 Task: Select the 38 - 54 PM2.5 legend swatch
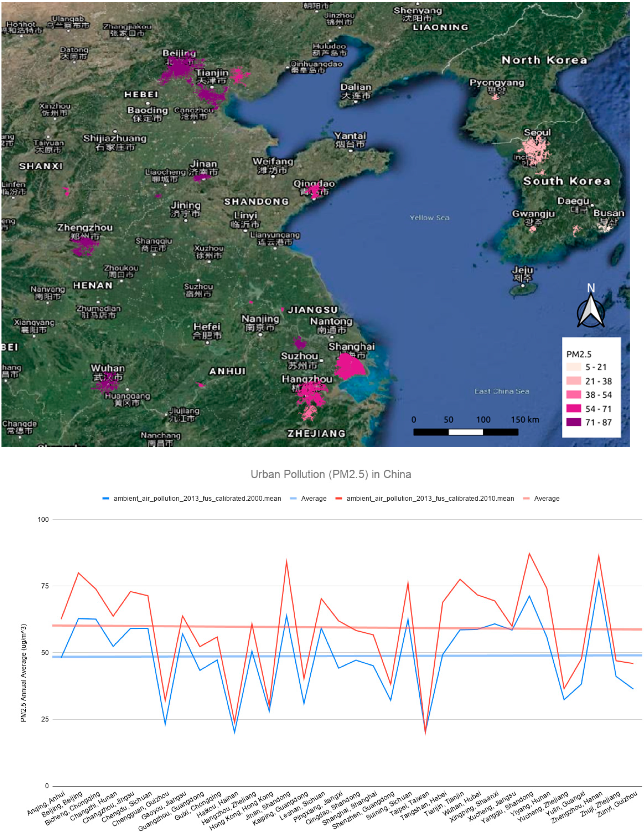(x=573, y=395)
